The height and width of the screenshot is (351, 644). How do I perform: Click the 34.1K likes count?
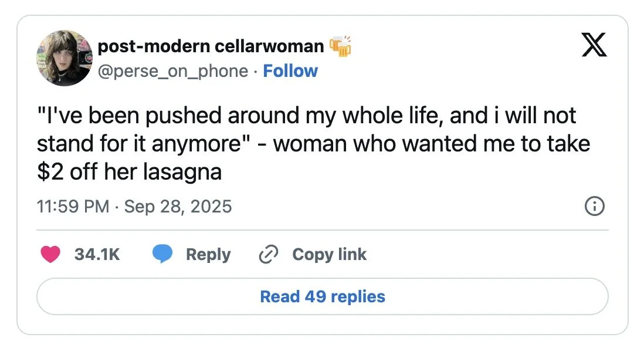pos(97,254)
